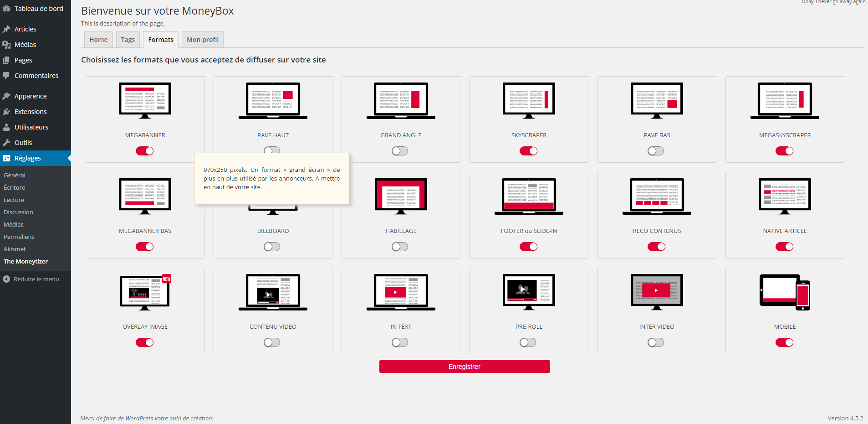Image resolution: width=868 pixels, height=424 pixels.
Task: Select the Formats tab
Action: (x=161, y=40)
